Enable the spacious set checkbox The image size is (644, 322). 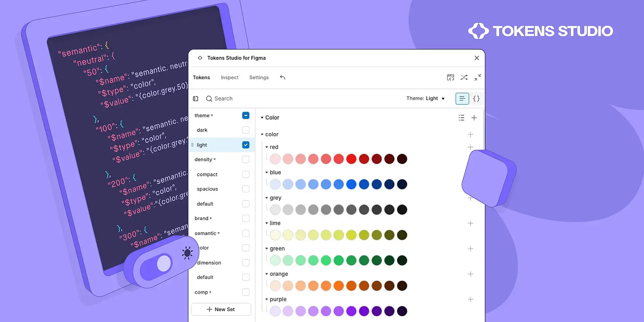pos(246,189)
